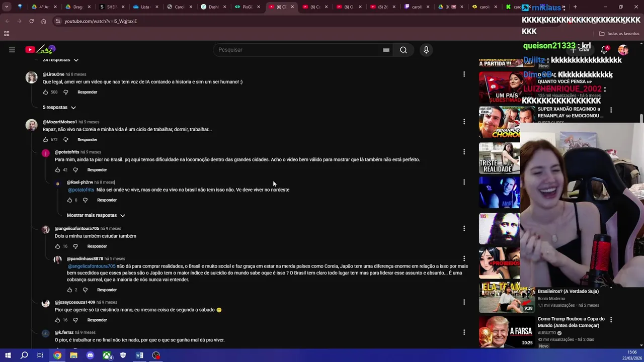The height and width of the screenshot is (362, 644).
Task: Open Task View on taskbar
Action: [40, 355]
